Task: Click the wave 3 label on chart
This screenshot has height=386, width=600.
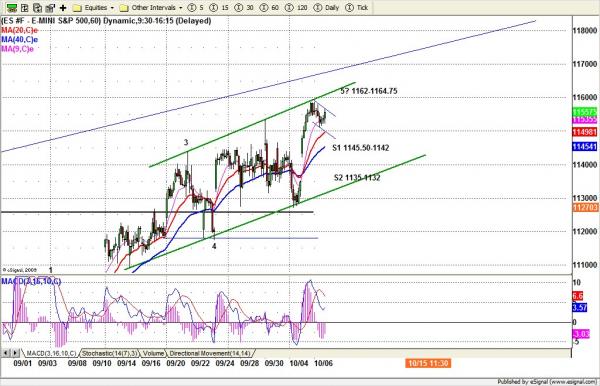Action: 186,143
